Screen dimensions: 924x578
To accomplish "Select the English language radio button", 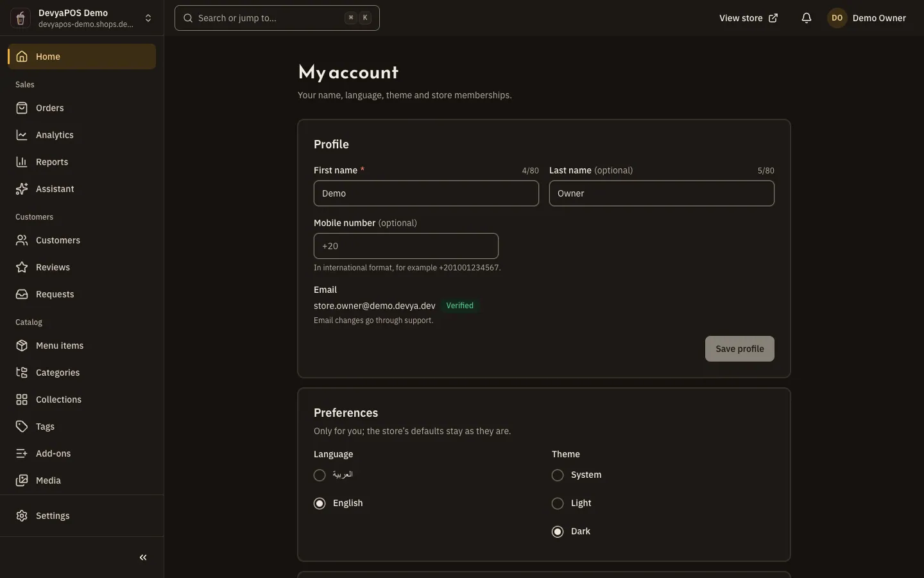I will coord(320,504).
